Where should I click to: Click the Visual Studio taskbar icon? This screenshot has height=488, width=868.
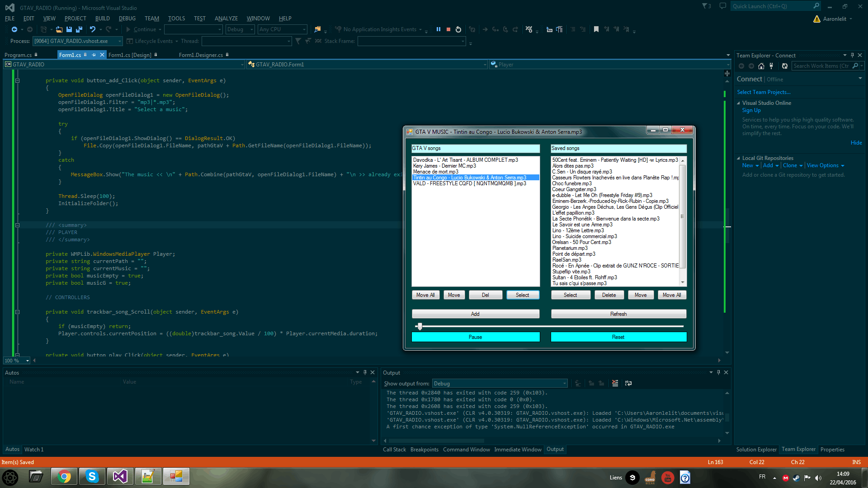click(x=120, y=477)
